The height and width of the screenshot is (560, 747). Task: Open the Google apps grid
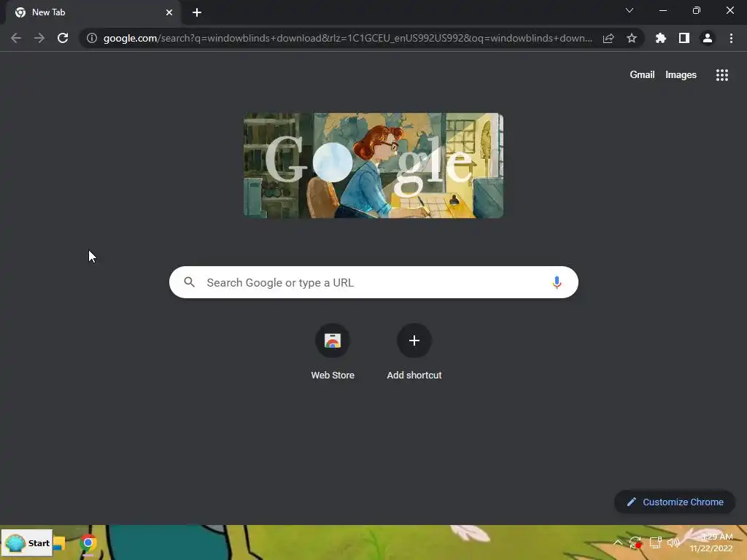point(722,75)
